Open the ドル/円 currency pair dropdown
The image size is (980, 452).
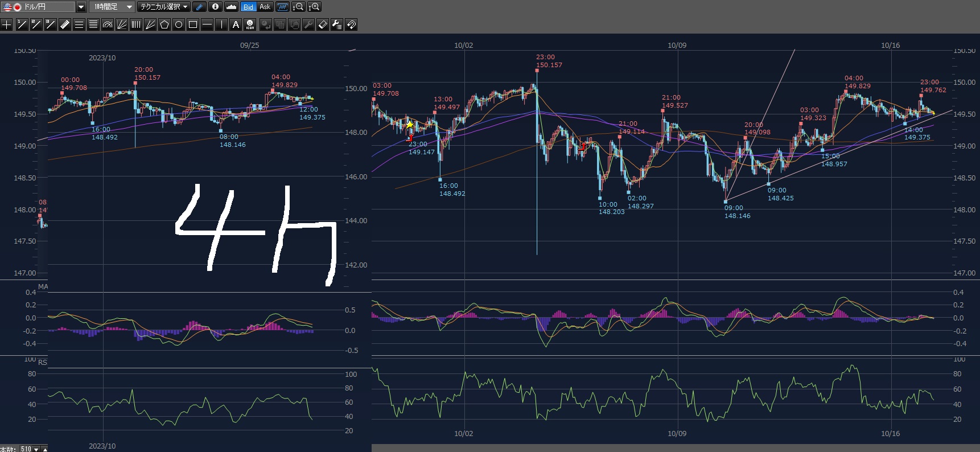point(81,7)
